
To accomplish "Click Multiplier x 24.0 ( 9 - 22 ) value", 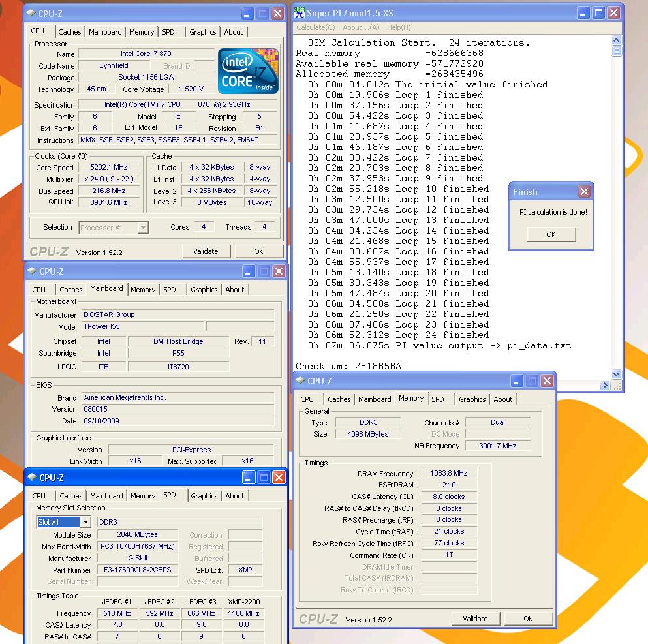I will tap(109, 179).
